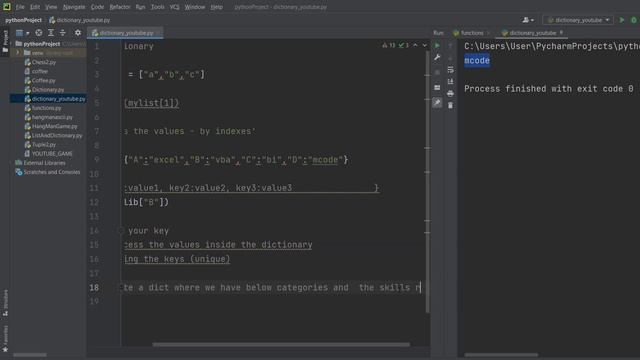The height and width of the screenshot is (360, 640).
Task: Click wrench run configuration icon in Run panel
Action: pyautogui.click(x=437, y=58)
